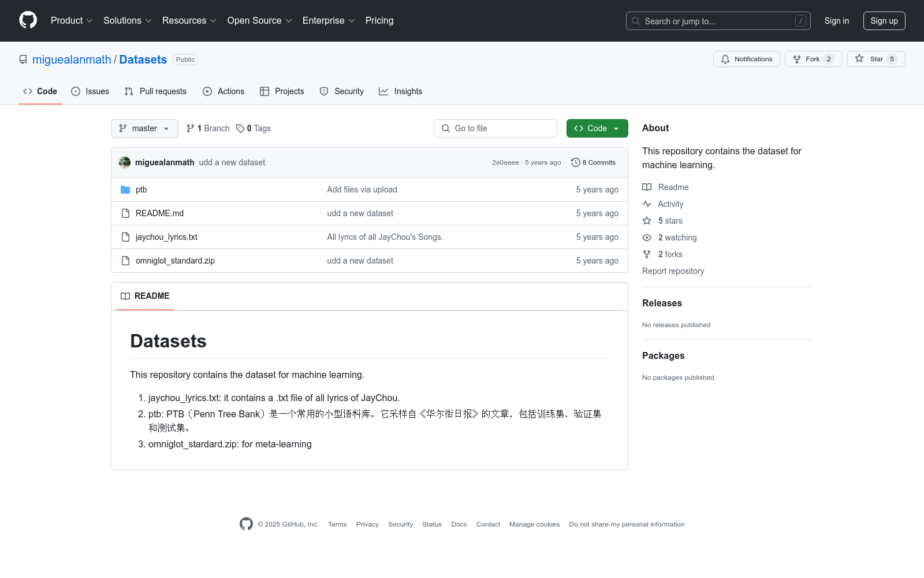Click Report repository link
The height and width of the screenshot is (578, 924).
pyautogui.click(x=673, y=271)
